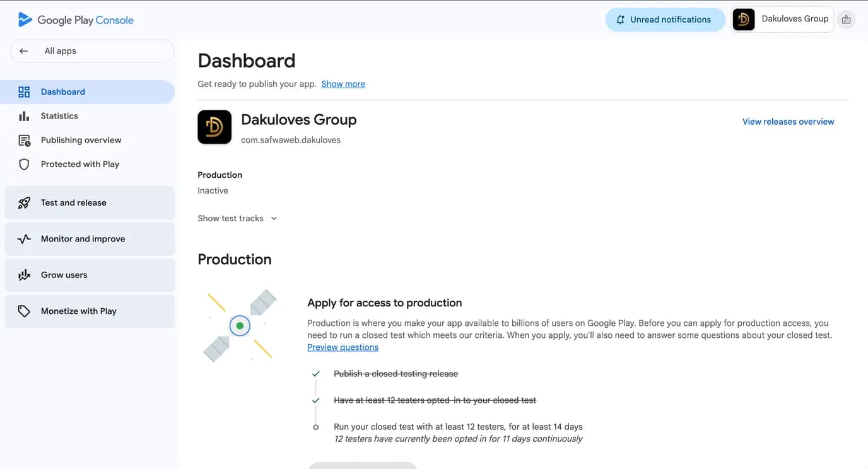The width and height of the screenshot is (868, 469).
Task: Click the Dakuloves app icon on dashboard
Action: pyautogui.click(x=214, y=127)
